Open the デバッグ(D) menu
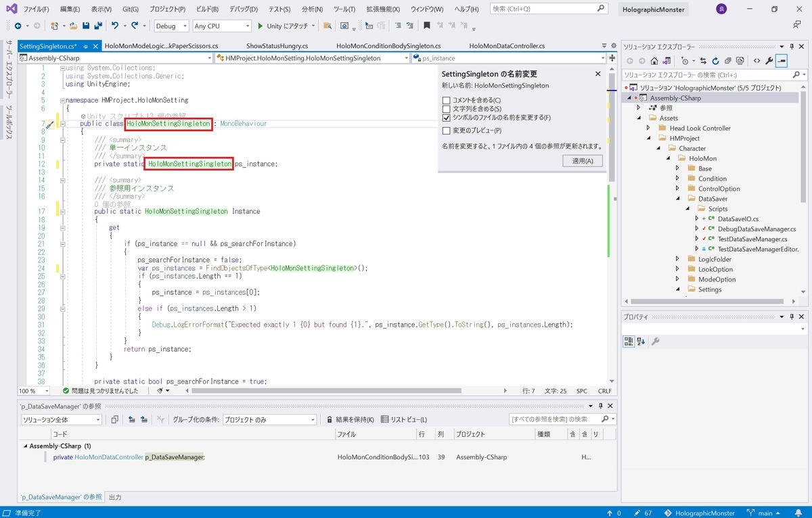The width and height of the screenshot is (812, 518). 242,9
